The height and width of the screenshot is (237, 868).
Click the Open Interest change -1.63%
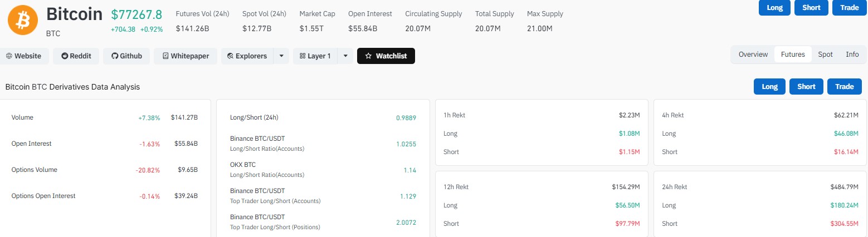click(150, 144)
